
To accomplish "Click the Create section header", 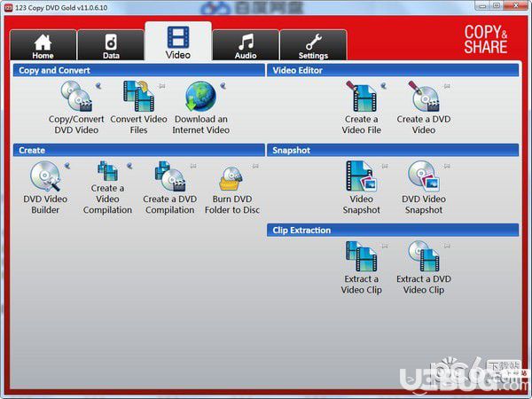I will 139,150.
